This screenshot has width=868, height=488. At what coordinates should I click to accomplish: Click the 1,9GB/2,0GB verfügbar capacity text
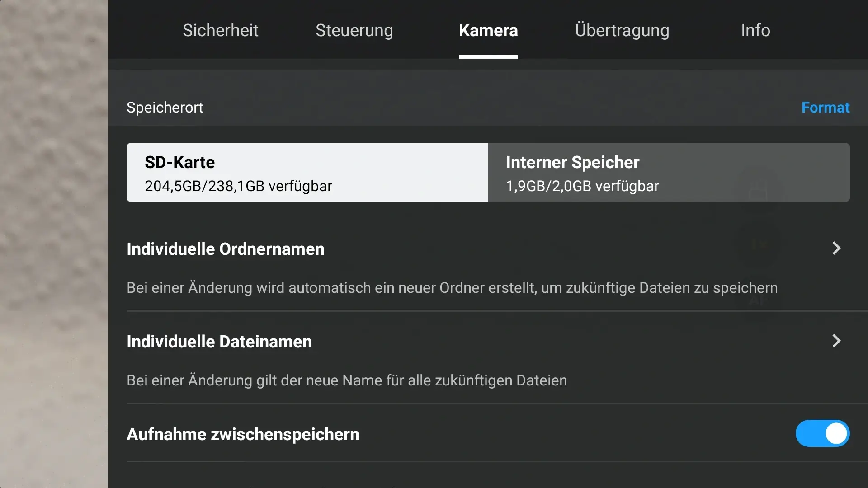tap(582, 186)
